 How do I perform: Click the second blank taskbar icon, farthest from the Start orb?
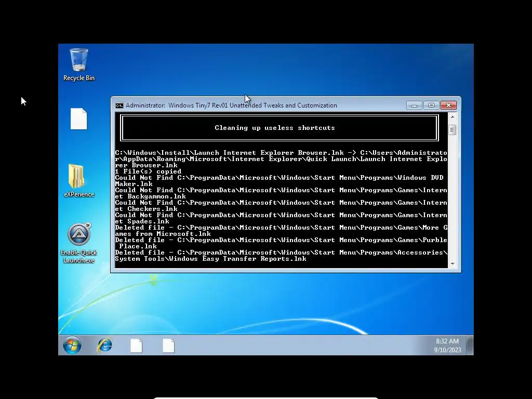pos(169,345)
